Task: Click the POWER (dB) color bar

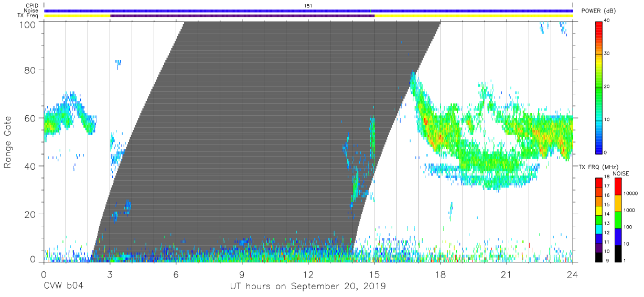Action: (598, 87)
